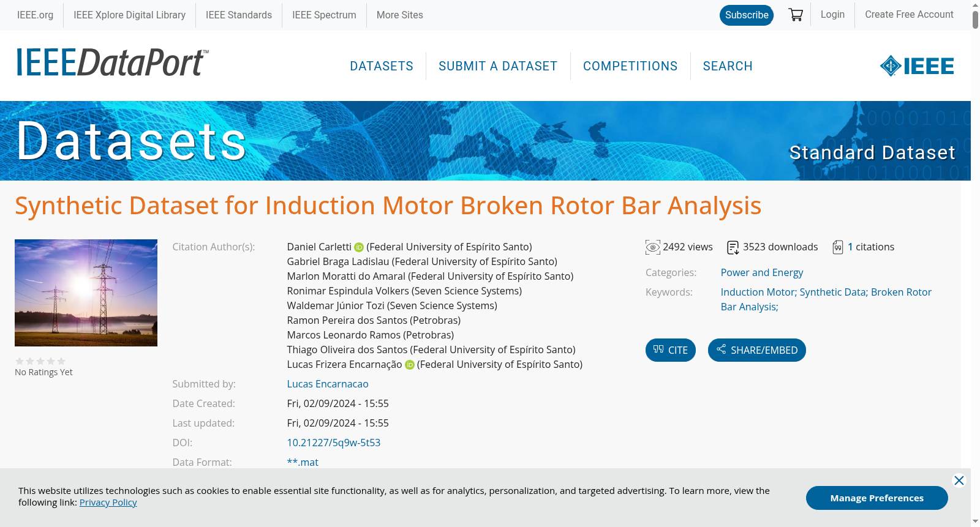The width and height of the screenshot is (980, 527).
Task: Click the 2492 views text
Action: pyautogui.click(x=688, y=247)
